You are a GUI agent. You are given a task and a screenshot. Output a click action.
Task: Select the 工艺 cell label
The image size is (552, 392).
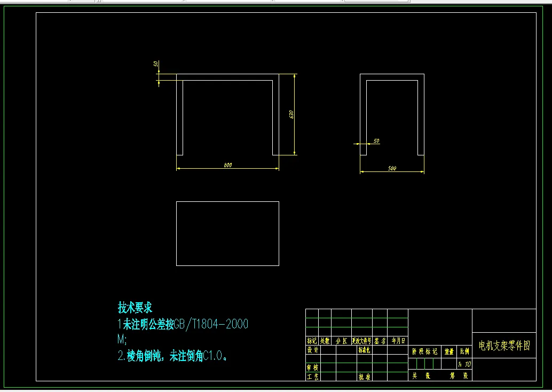click(x=313, y=377)
